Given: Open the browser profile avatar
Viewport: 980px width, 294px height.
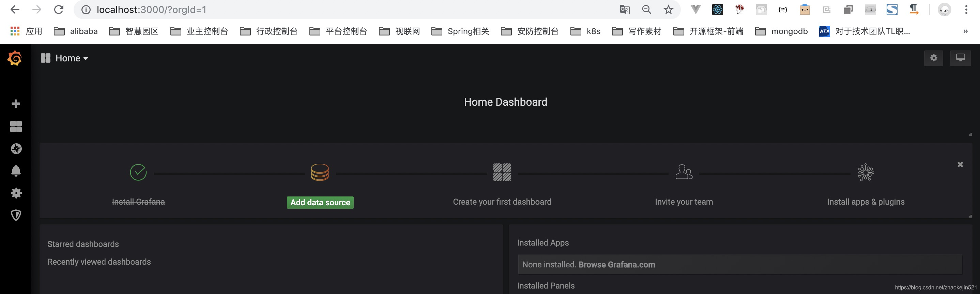Looking at the screenshot, I should [x=944, y=10].
